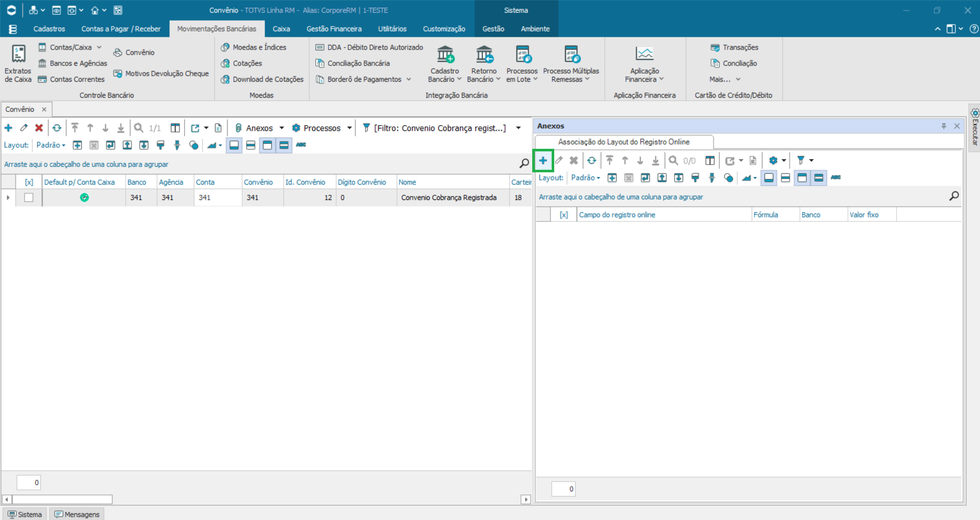Switch to Contas a Pagar / Receber tab

(x=121, y=29)
